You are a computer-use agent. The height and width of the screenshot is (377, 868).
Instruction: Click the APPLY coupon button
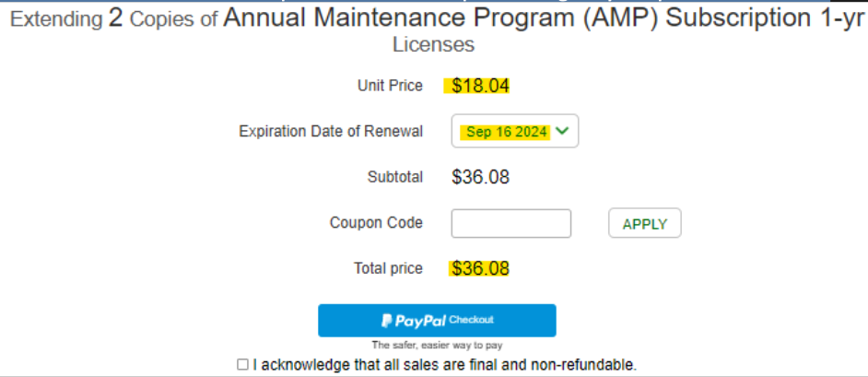[645, 223]
